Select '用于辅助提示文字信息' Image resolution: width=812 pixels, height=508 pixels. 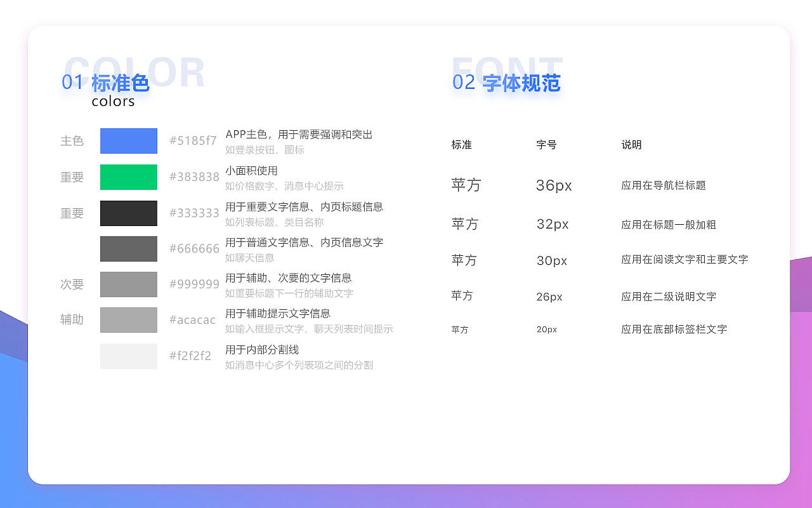(278, 314)
